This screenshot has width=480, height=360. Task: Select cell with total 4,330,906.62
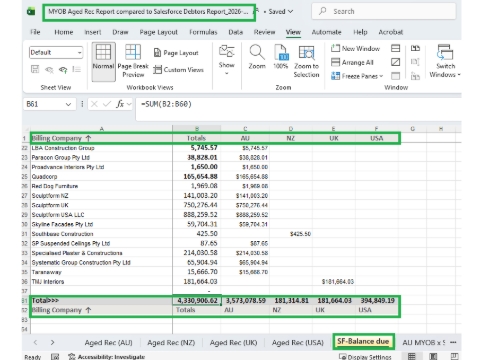[x=197, y=300]
